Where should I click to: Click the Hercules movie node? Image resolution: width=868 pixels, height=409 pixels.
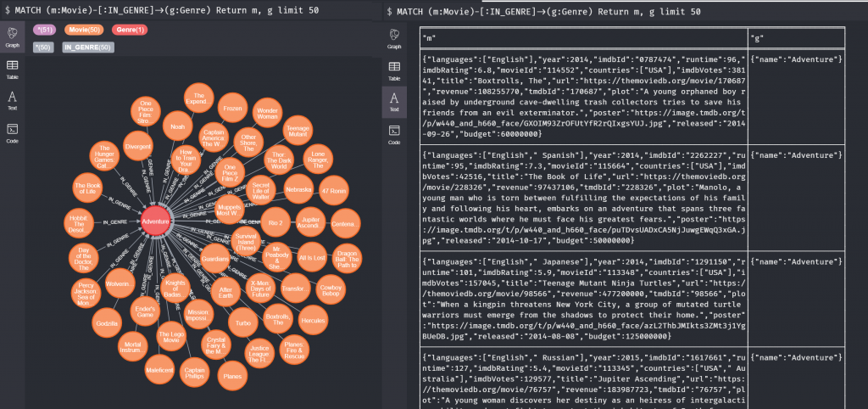pos(312,320)
